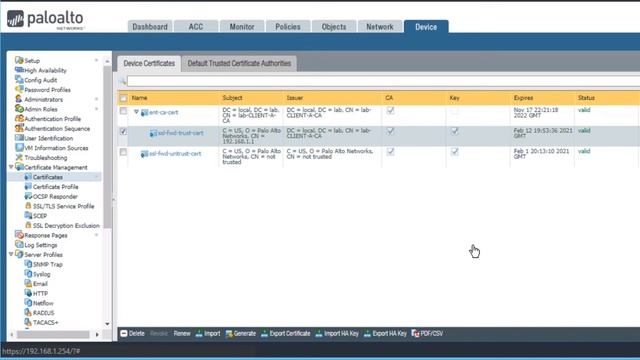Click the Import button
The height and width of the screenshot is (360, 640).
(208, 333)
